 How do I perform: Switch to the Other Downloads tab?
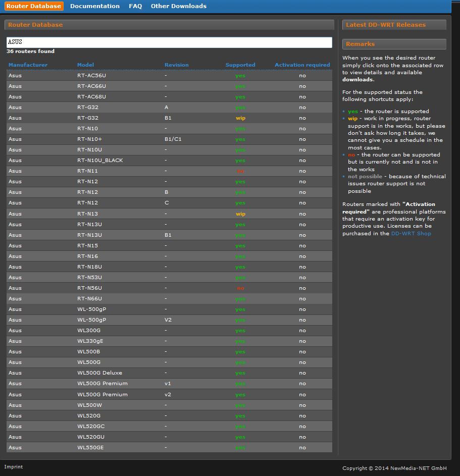tap(179, 6)
